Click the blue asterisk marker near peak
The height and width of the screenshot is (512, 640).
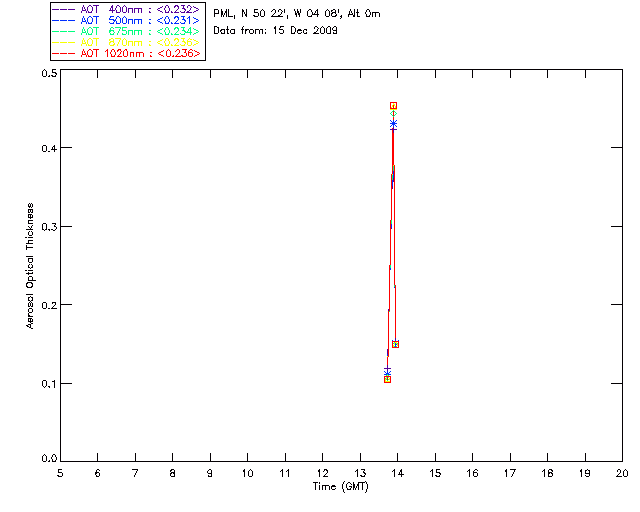(393, 123)
